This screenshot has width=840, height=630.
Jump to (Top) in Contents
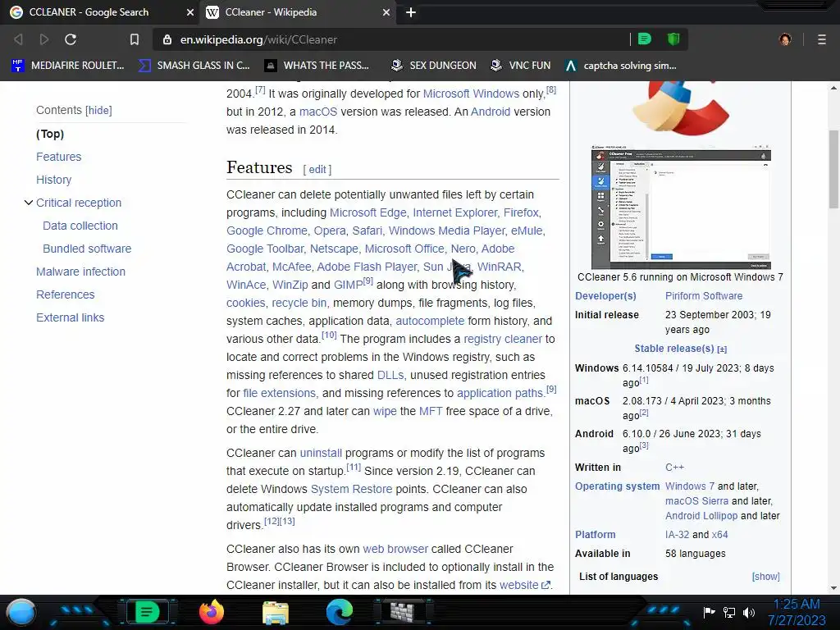(x=50, y=134)
